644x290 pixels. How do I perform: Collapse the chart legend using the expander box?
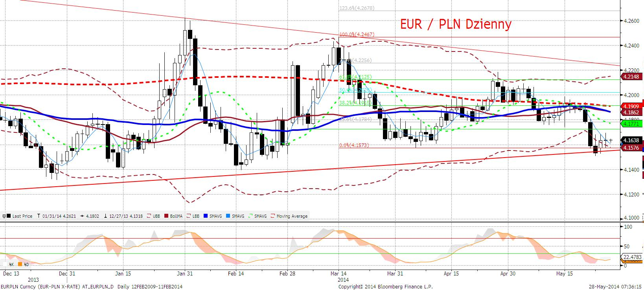[4, 216]
